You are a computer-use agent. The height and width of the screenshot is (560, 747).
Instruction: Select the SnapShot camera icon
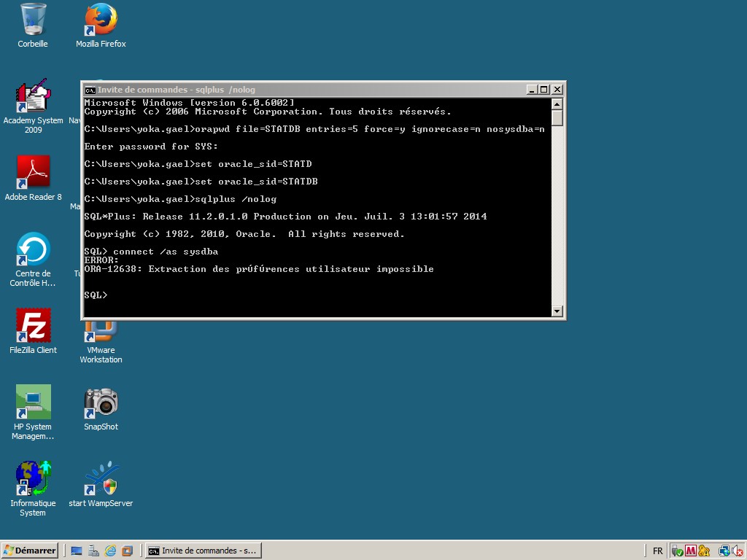pos(101,402)
